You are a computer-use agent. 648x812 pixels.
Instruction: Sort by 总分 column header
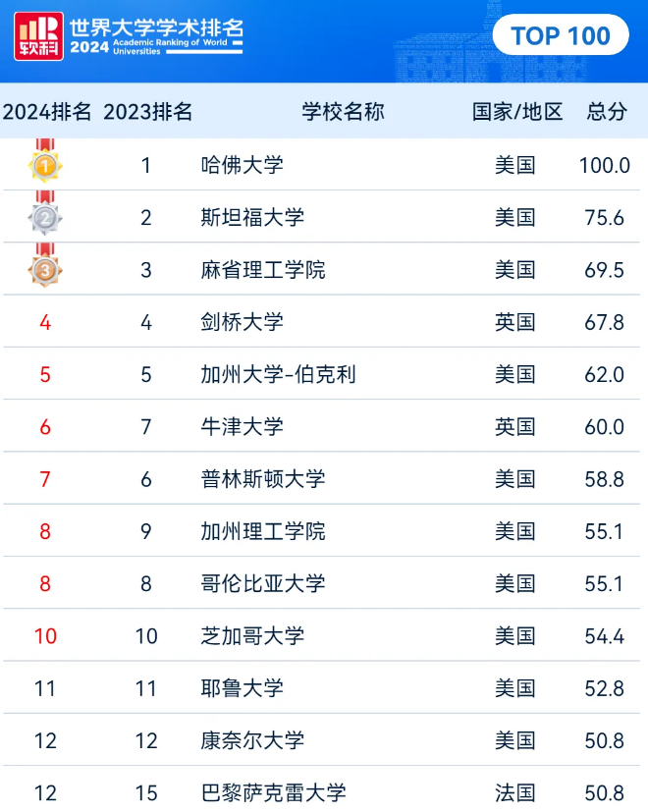[606, 112]
